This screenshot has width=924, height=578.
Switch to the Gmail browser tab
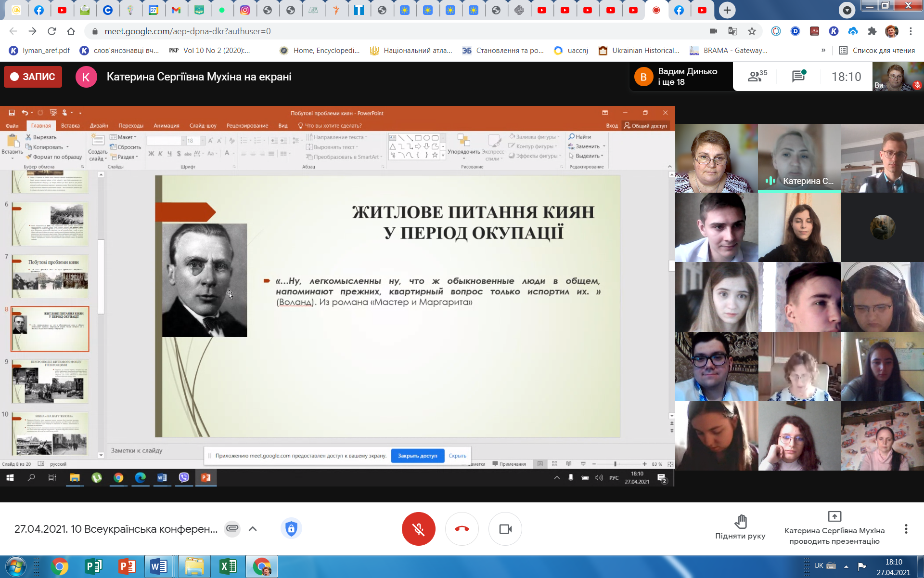click(176, 10)
